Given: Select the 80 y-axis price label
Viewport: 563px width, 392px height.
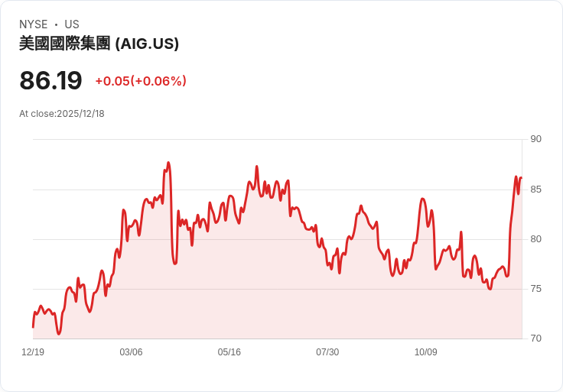Looking at the screenshot, I should tap(535, 239).
